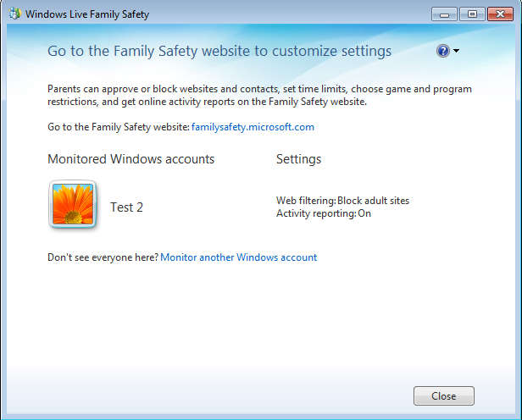Click the Test 2 account name
Image resolution: width=522 pixels, height=420 pixels.
click(126, 207)
